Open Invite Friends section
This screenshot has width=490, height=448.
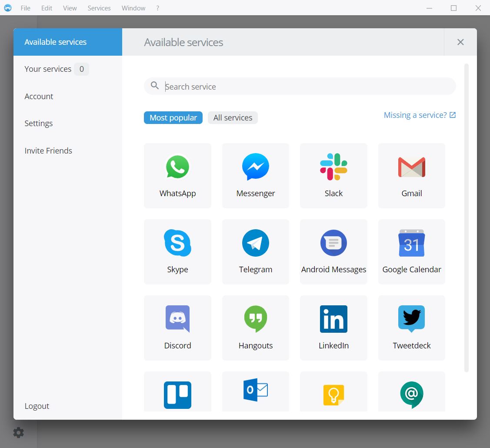coord(48,150)
